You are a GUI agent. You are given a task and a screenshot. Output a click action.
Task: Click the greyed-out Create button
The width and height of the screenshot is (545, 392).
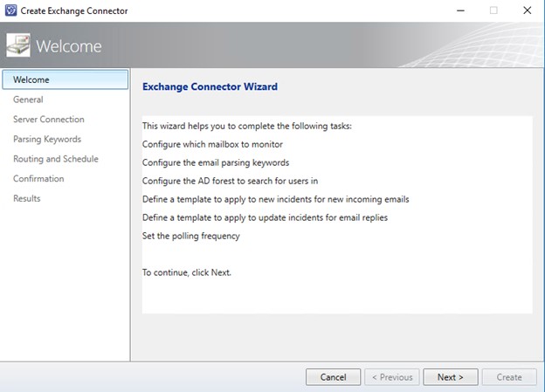[x=509, y=377]
